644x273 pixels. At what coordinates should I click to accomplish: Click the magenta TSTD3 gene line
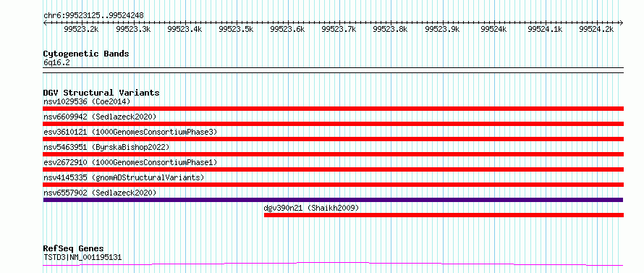(x=333, y=264)
